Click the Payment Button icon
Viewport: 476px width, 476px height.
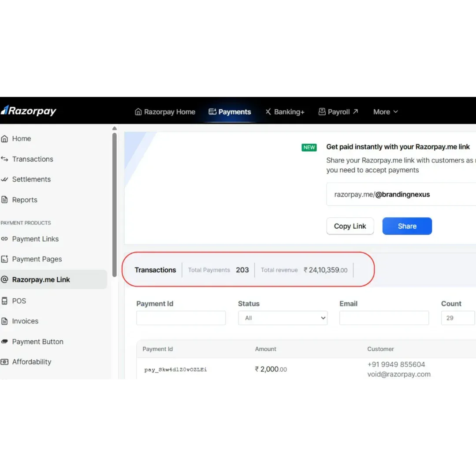coord(4,342)
